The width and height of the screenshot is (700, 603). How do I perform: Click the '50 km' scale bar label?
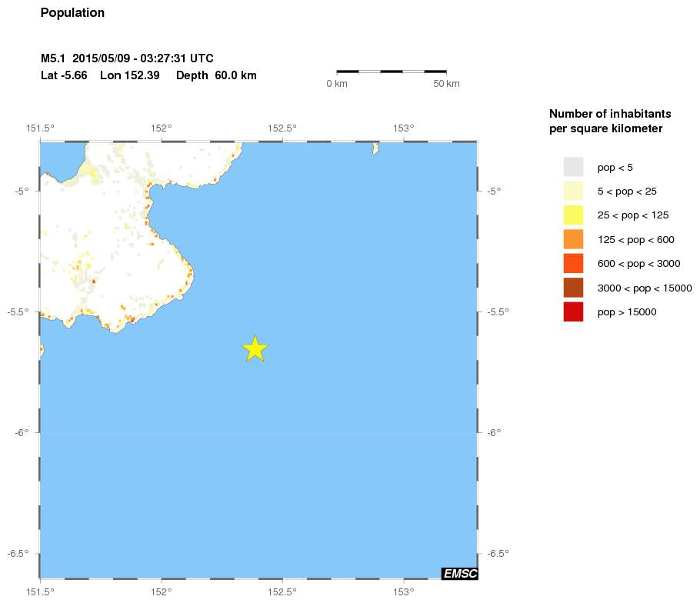point(446,83)
